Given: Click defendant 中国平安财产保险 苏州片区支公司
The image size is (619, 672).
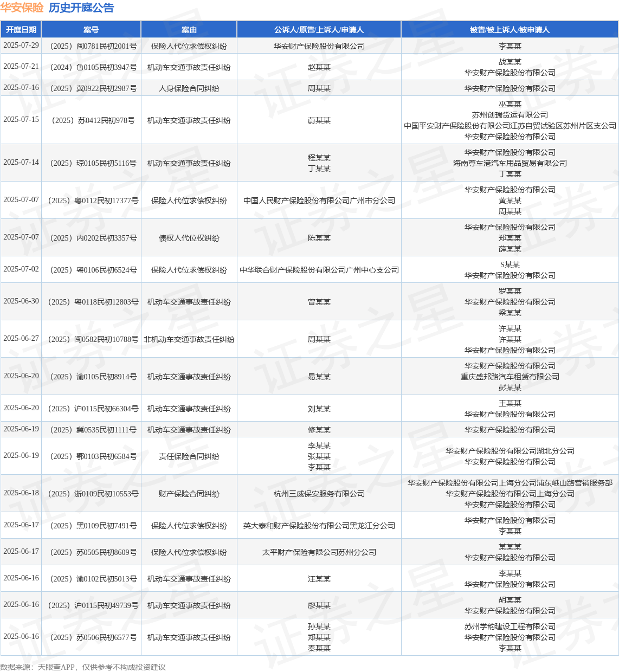Looking at the screenshot, I should click(x=510, y=126).
